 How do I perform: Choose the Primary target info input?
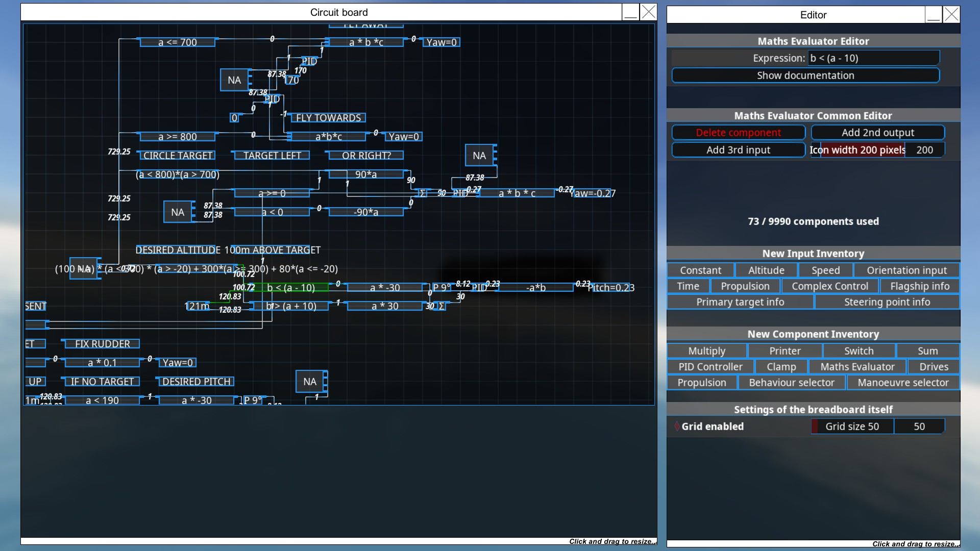(x=740, y=302)
